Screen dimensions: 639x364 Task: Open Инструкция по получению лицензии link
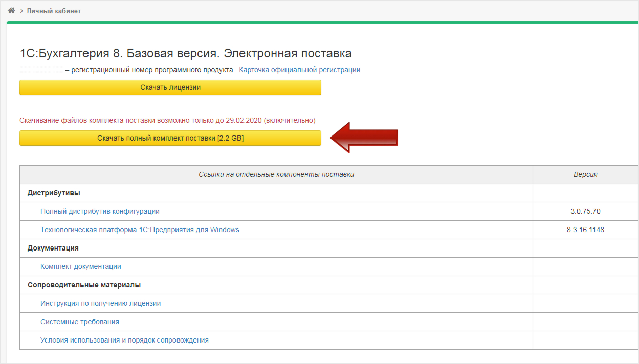[101, 303]
